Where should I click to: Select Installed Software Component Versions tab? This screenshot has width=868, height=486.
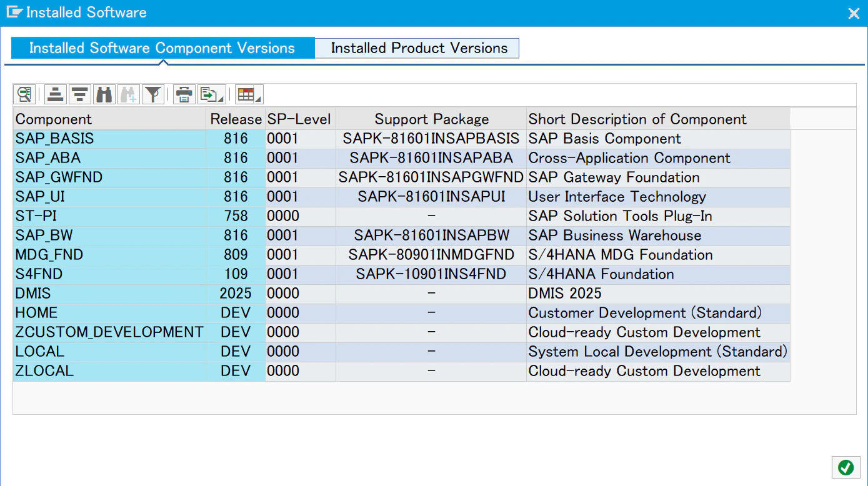pyautogui.click(x=162, y=48)
